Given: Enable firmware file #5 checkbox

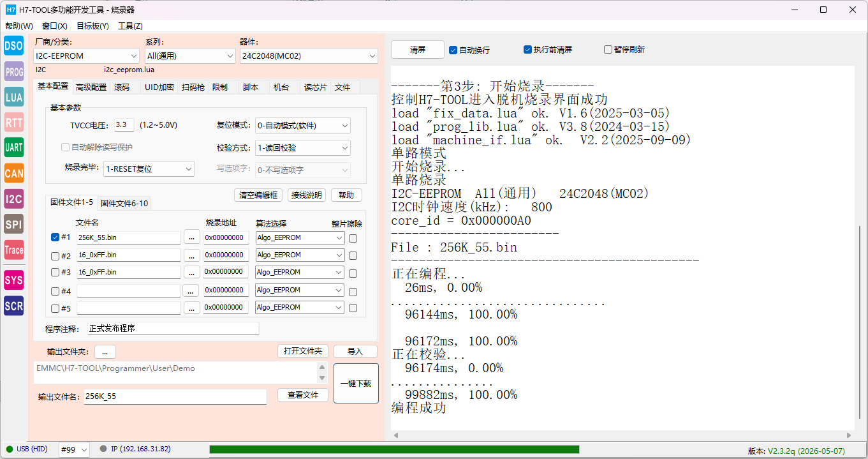Looking at the screenshot, I should (55, 308).
